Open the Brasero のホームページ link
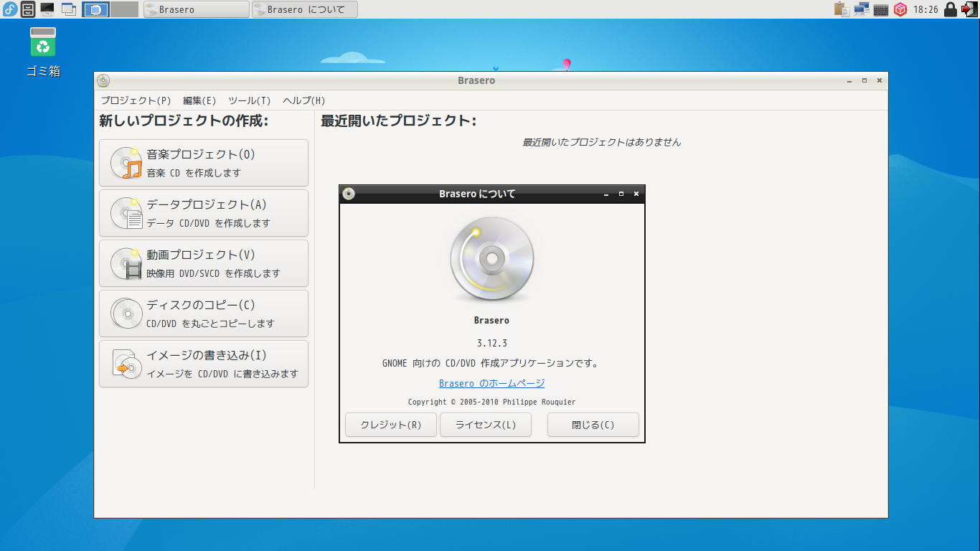The height and width of the screenshot is (551, 980). pos(492,383)
